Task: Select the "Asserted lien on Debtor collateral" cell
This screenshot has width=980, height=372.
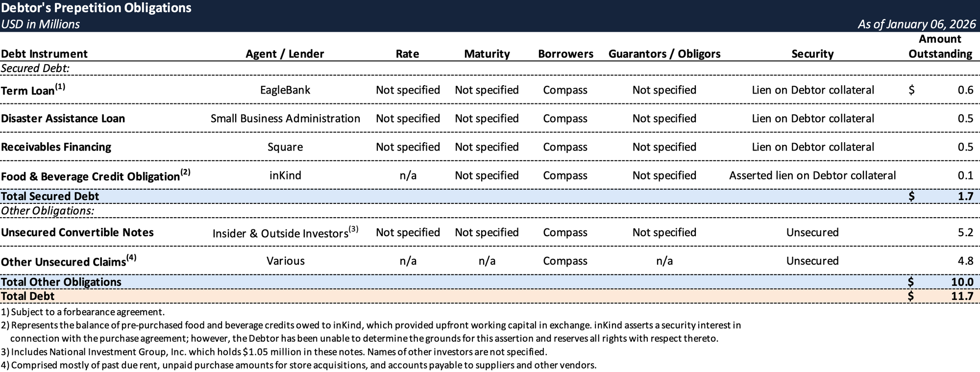Action: click(x=812, y=175)
